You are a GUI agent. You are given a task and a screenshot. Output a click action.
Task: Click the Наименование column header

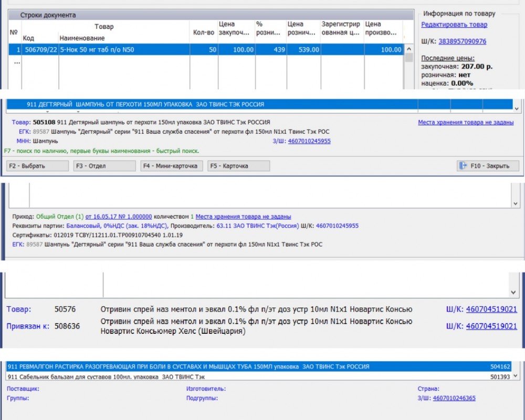pos(82,38)
